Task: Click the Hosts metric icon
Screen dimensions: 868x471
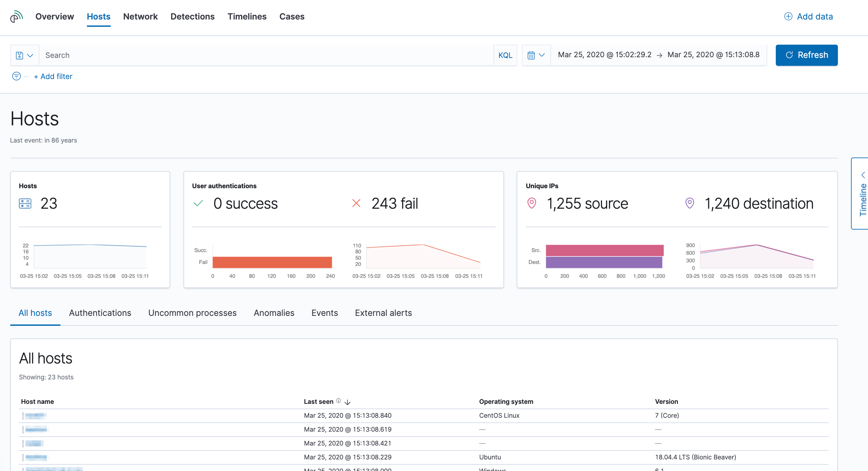Action: coord(24,203)
